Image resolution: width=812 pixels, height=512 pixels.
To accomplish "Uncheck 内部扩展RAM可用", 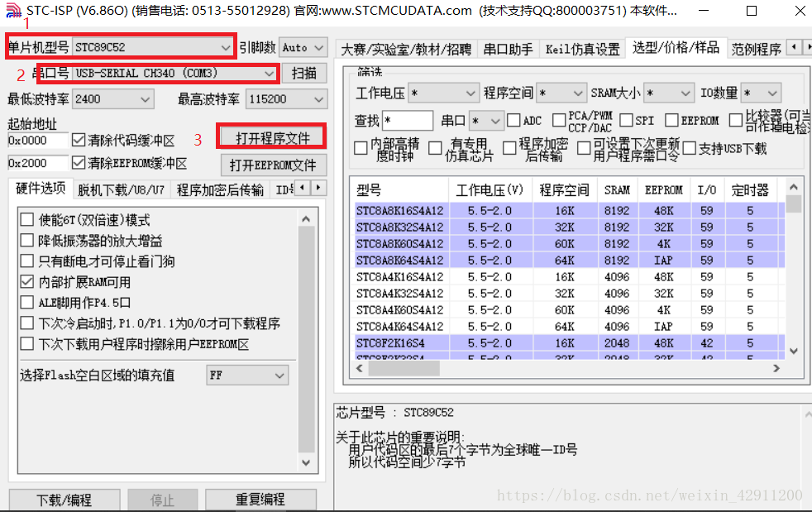I will [27, 282].
